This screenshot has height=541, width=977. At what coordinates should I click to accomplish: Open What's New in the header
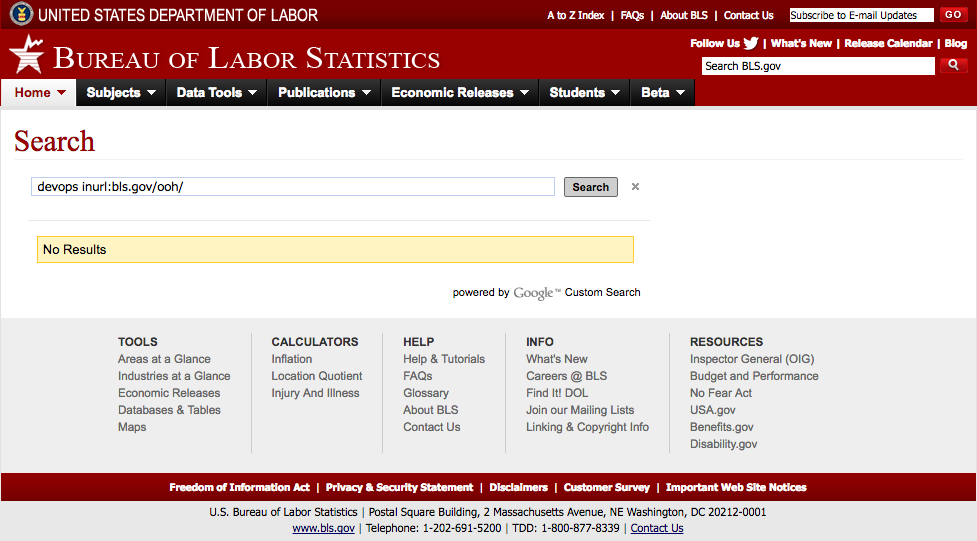tap(801, 43)
